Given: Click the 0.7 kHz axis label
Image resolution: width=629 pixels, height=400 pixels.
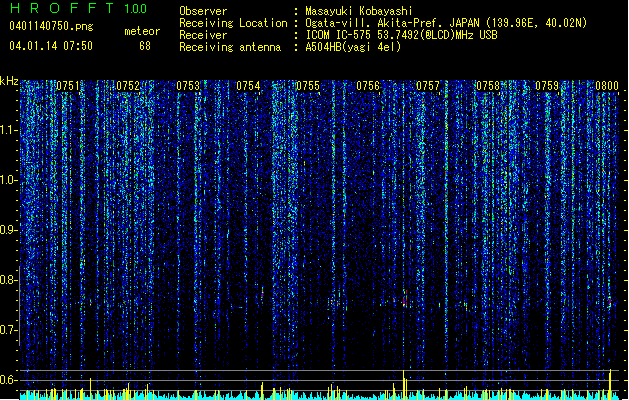Looking at the screenshot, I should [9, 330].
